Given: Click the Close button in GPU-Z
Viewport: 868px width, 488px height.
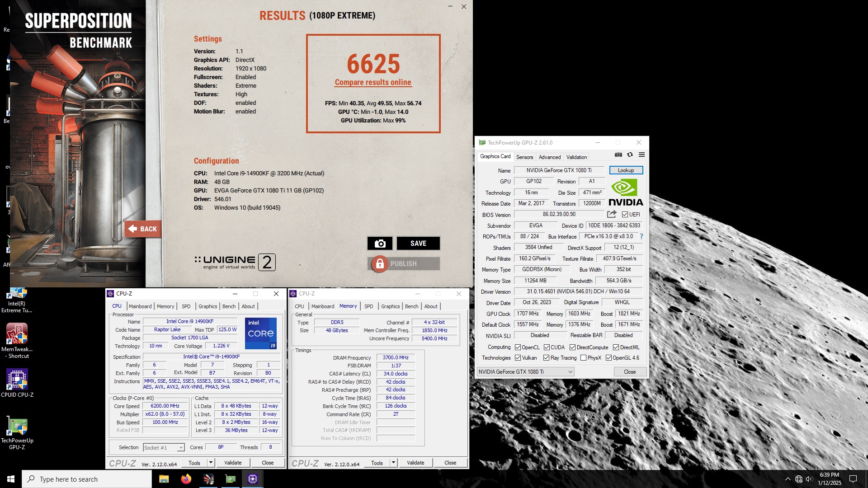Looking at the screenshot, I should 630,372.
